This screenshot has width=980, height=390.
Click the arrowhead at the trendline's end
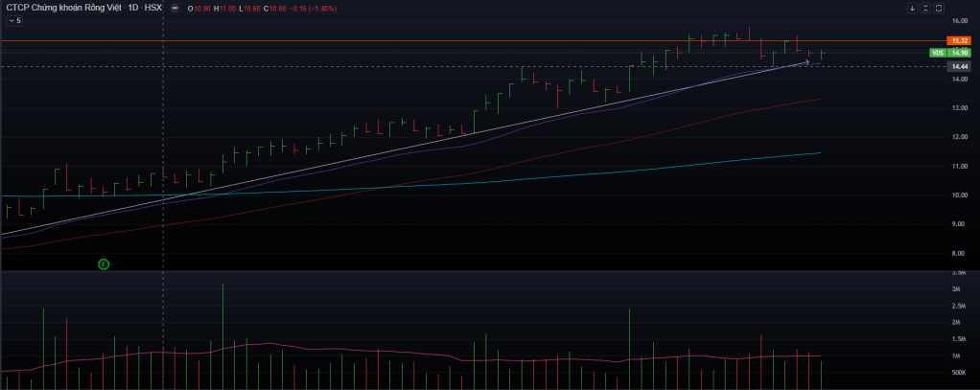click(806, 62)
